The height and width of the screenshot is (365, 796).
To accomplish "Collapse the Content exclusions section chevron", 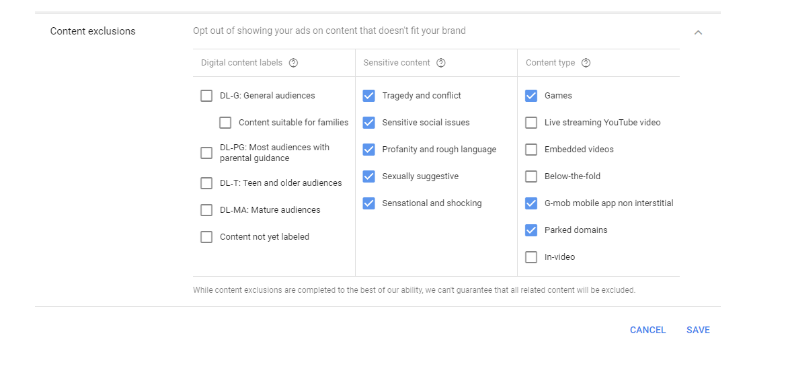I will click(698, 32).
